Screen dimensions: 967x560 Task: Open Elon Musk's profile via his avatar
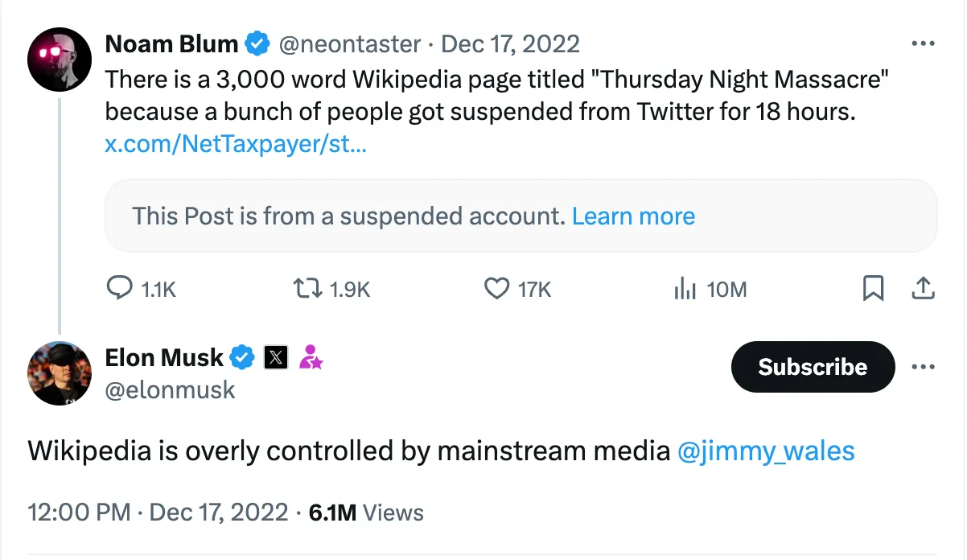click(x=59, y=373)
